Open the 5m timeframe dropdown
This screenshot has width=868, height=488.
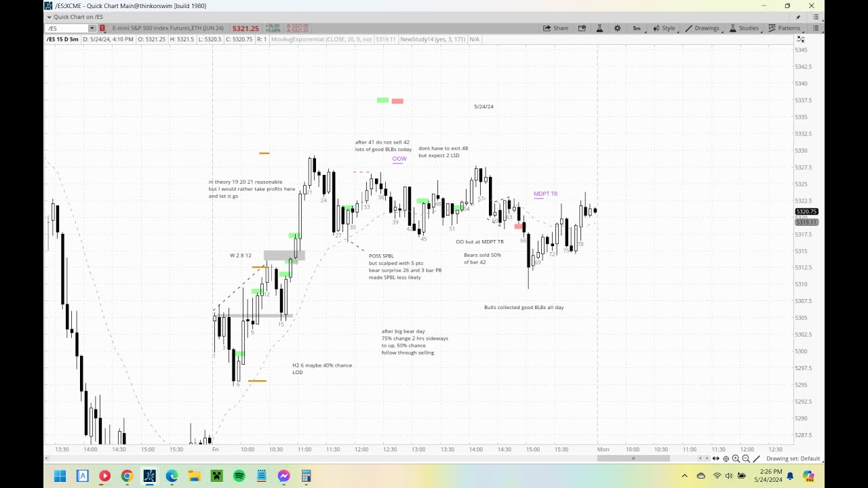click(x=637, y=28)
